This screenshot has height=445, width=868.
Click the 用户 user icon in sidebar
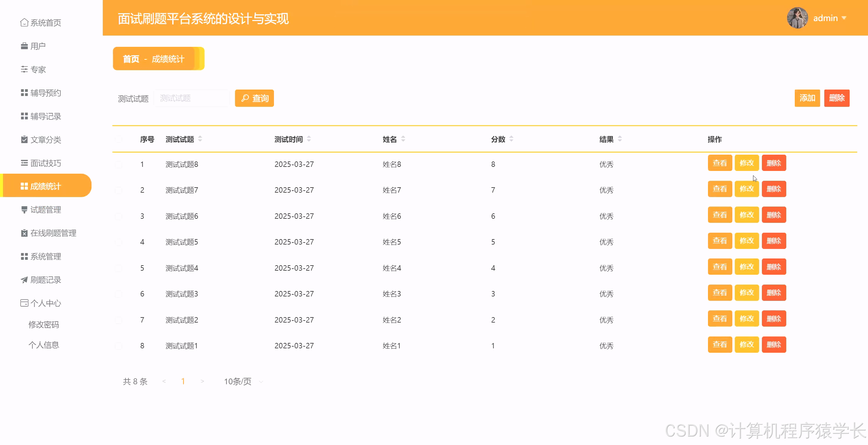[x=24, y=46]
